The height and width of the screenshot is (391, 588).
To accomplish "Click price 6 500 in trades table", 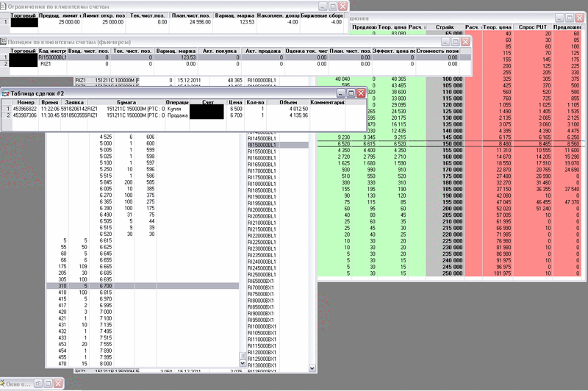I will pyautogui.click(x=236, y=109).
